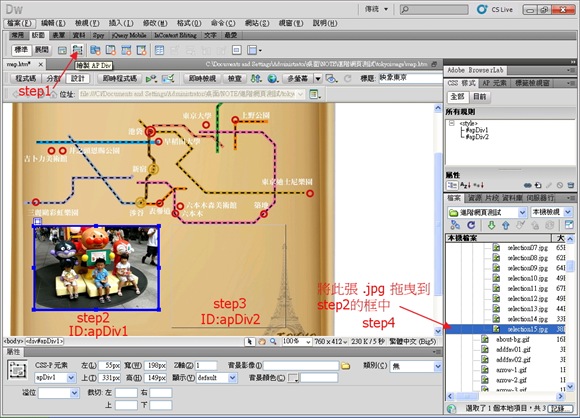This screenshot has height=418, width=580.
Task: Switch to the AP 元素 panel tab
Action: pyautogui.click(x=494, y=83)
